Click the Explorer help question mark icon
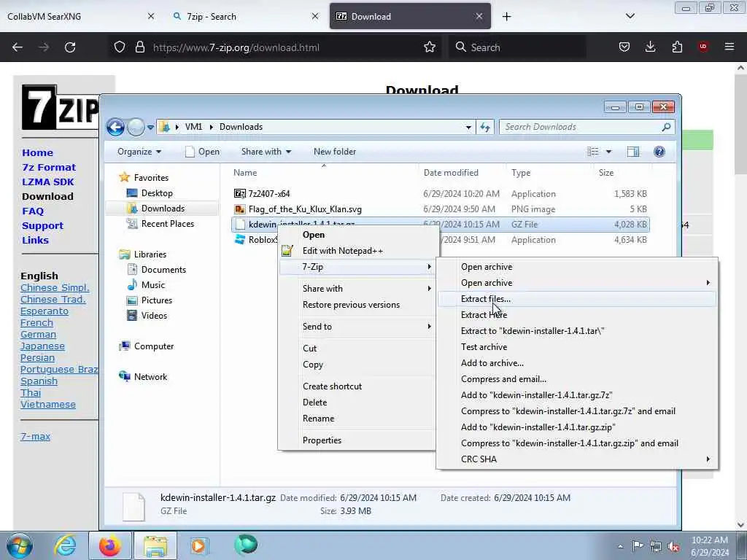This screenshot has width=747, height=560. [659, 152]
